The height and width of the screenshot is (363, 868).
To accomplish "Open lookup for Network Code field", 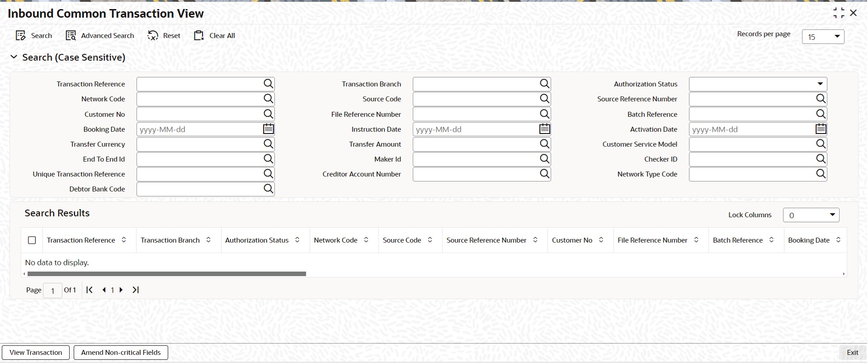I will (269, 99).
